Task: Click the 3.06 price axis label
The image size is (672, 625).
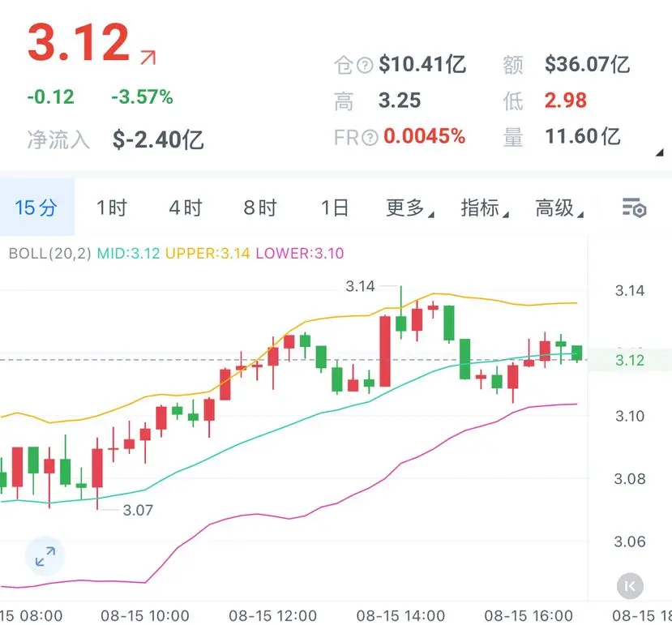Action: tap(630, 542)
